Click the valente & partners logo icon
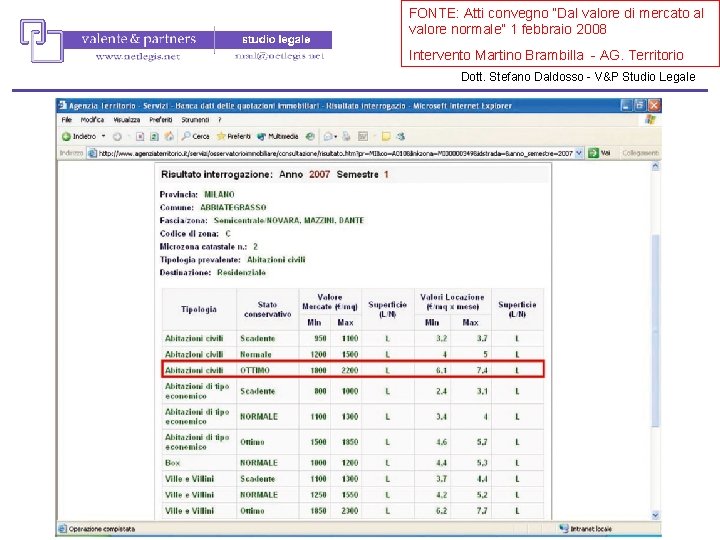This screenshot has height=540, width=720. tap(41, 40)
